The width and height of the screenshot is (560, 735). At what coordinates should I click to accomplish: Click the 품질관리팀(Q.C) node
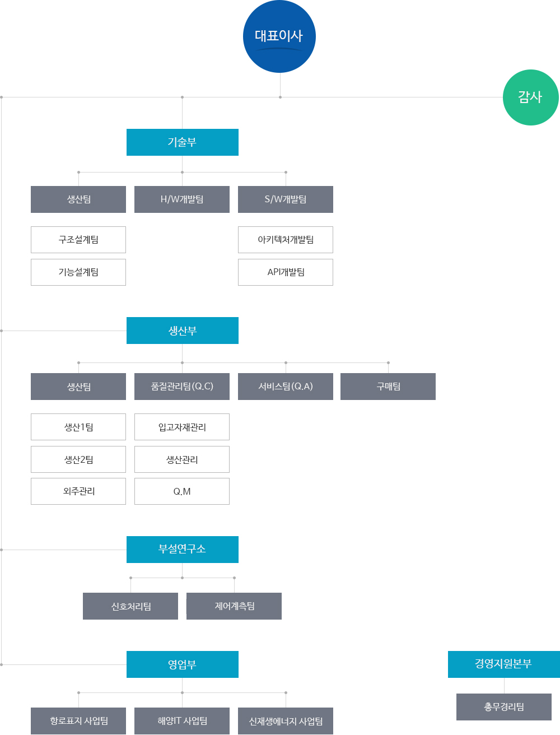coord(181,386)
